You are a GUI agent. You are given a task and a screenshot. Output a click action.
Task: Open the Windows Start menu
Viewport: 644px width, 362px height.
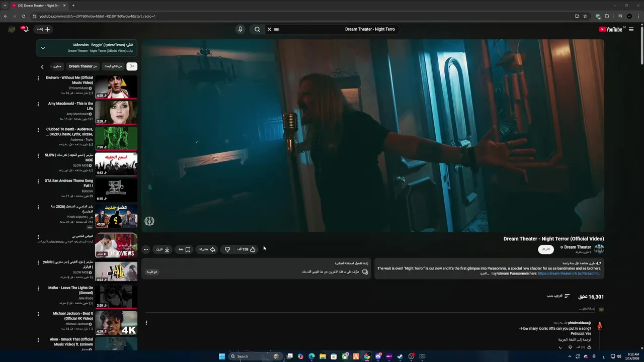222,356
